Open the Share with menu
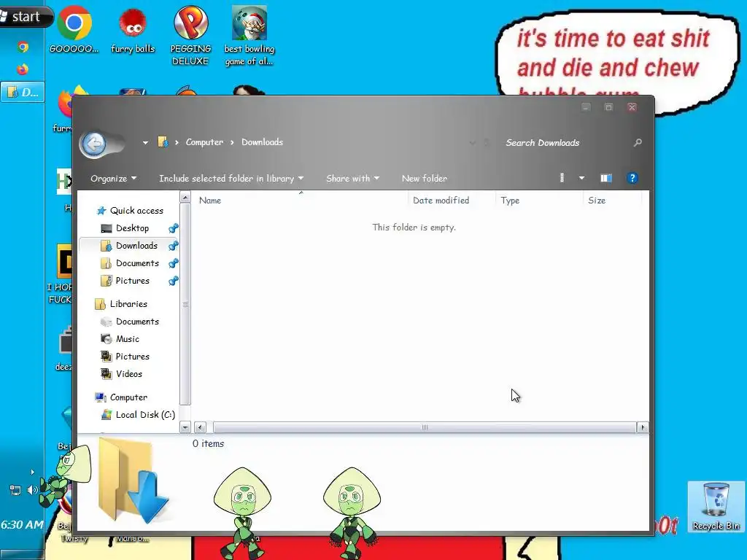Viewport: 747px width, 560px height. [x=352, y=179]
